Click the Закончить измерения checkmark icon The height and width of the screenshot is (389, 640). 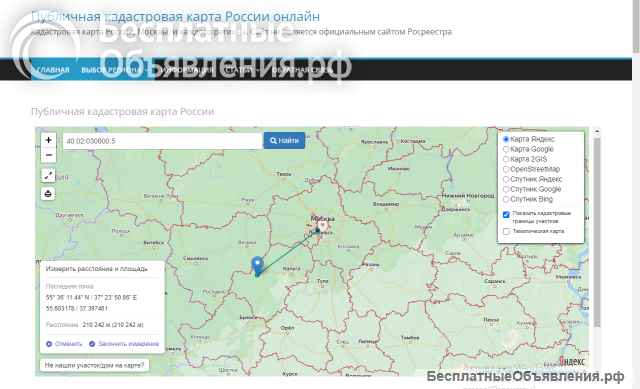92,344
